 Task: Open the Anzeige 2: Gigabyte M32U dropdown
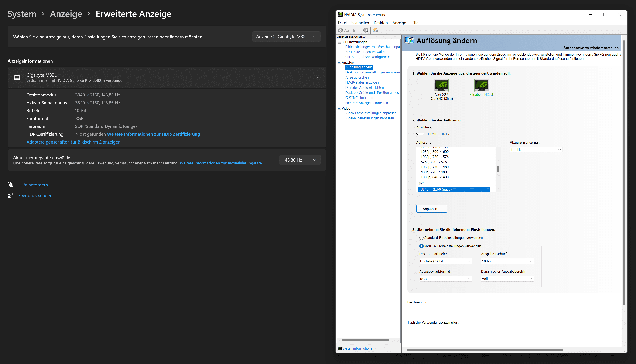pyautogui.click(x=286, y=37)
